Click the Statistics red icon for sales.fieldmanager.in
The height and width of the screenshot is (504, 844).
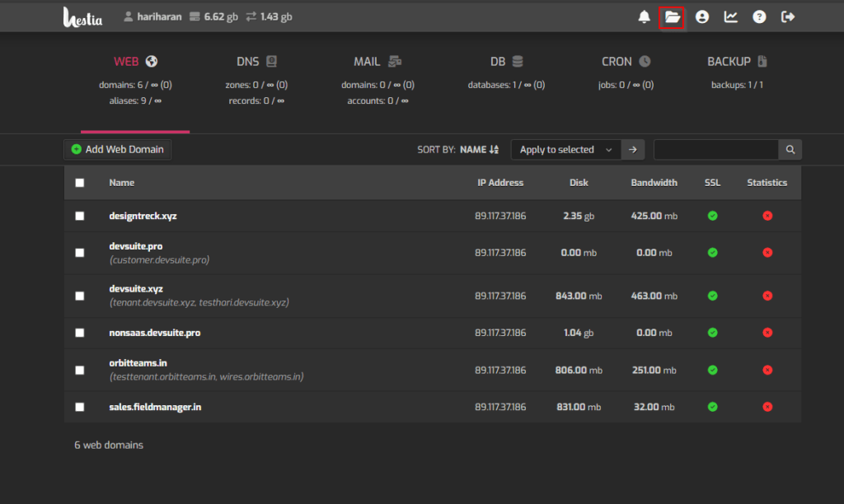click(767, 407)
